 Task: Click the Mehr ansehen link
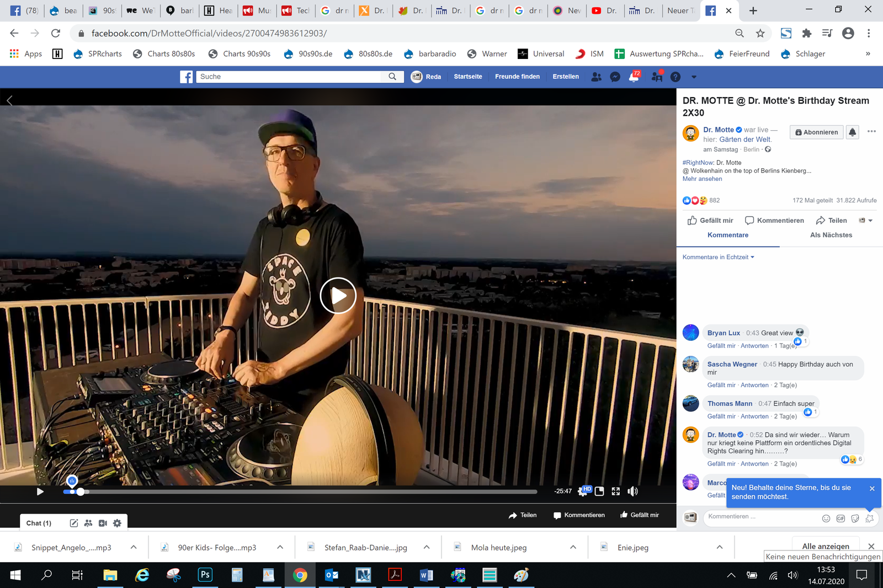702,179
